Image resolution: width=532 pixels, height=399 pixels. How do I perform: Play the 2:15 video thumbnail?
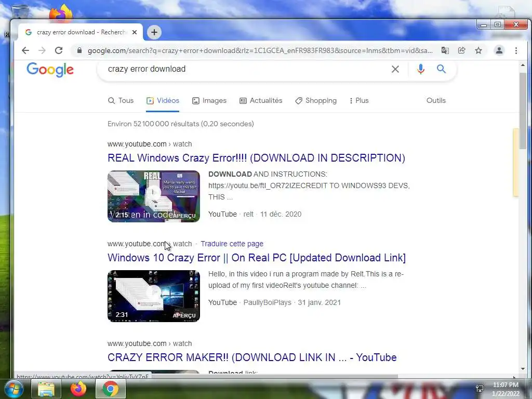pyautogui.click(x=154, y=196)
